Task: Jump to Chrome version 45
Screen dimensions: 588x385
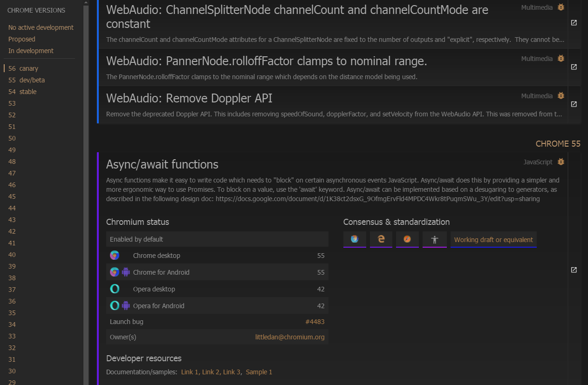Action: pyautogui.click(x=12, y=196)
